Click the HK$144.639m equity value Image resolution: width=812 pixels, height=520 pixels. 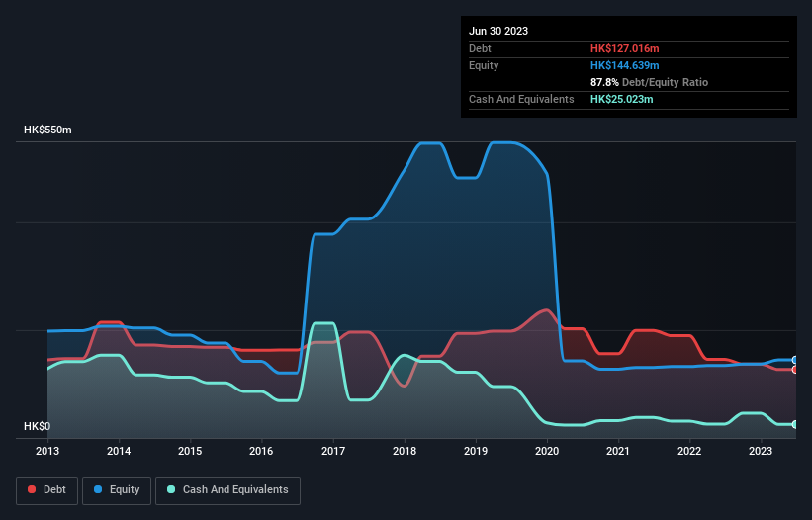click(x=624, y=65)
